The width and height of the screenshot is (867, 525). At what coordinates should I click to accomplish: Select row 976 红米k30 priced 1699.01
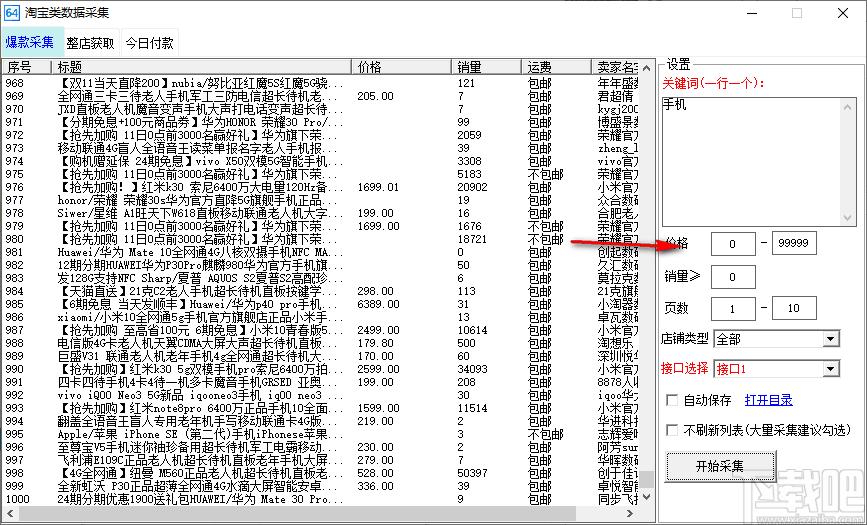click(321, 187)
